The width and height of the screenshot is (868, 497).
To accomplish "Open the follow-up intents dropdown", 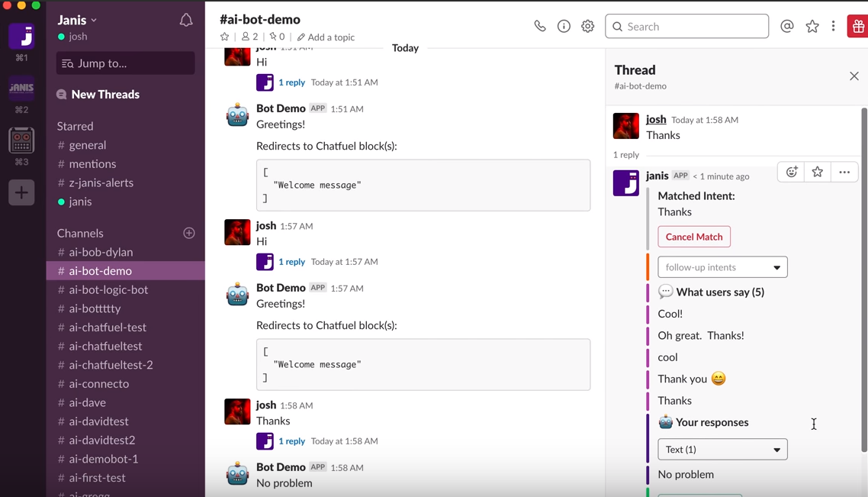I will pyautogui.click(x=722, y=267).
